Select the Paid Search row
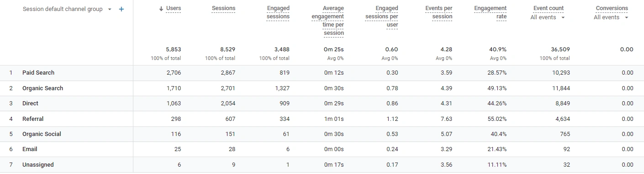Viewport: 644px width, 174px height. click(x=322, y=73)
